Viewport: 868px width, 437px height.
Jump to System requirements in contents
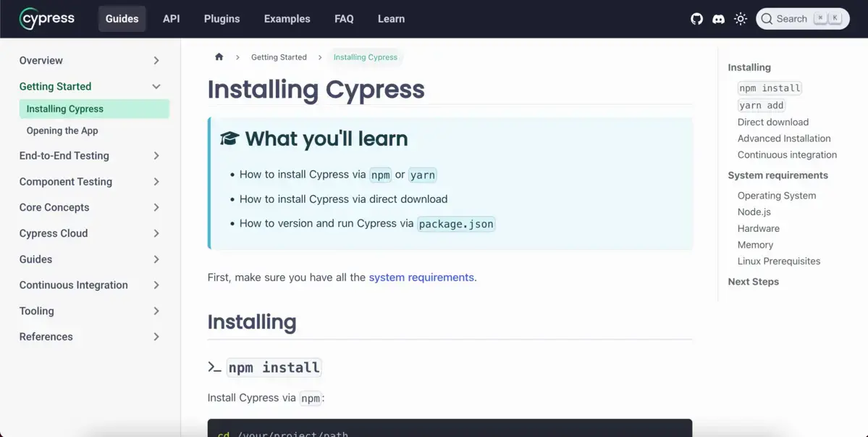click(x=778, y=175)
